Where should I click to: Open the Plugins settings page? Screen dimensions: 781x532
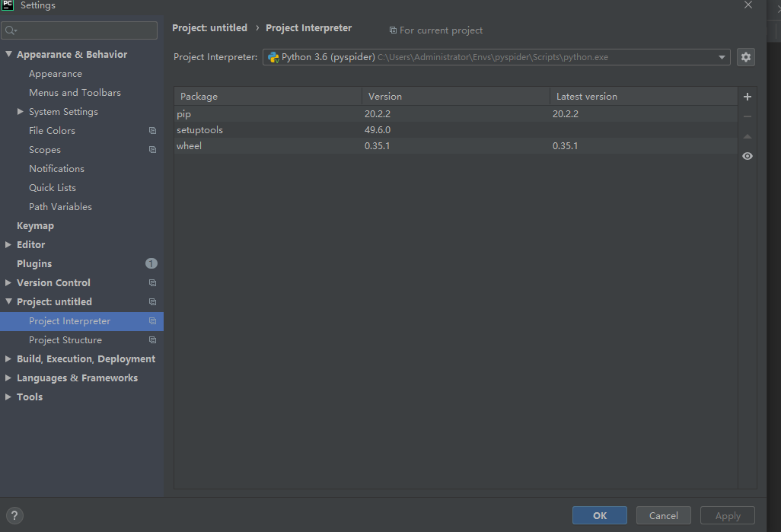click(x=33, y=263)
